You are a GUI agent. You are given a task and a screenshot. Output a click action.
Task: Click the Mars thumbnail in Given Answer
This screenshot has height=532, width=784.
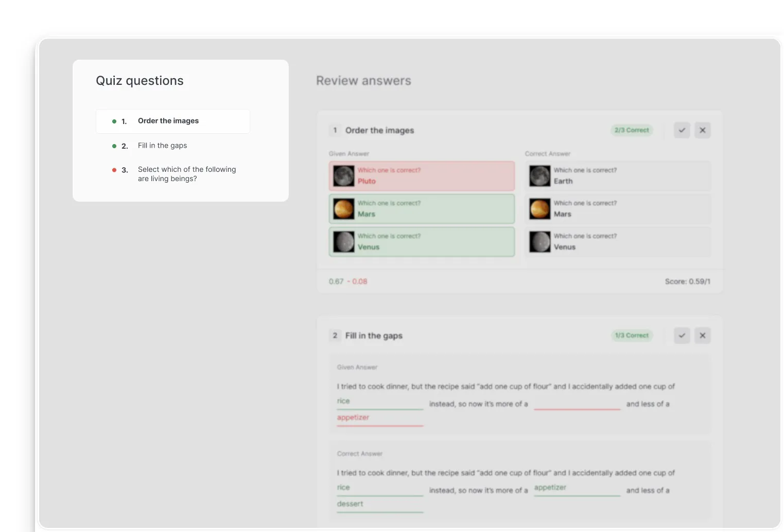(344, 209)
